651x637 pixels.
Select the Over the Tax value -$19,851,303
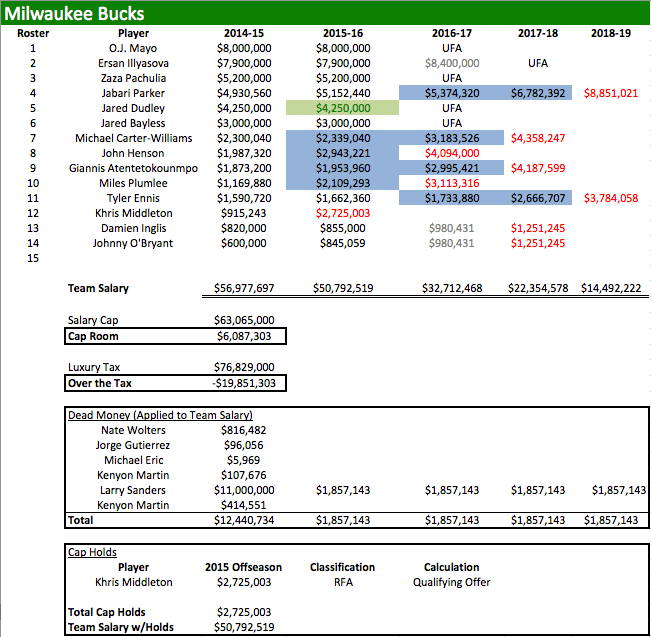click(244, 383)
